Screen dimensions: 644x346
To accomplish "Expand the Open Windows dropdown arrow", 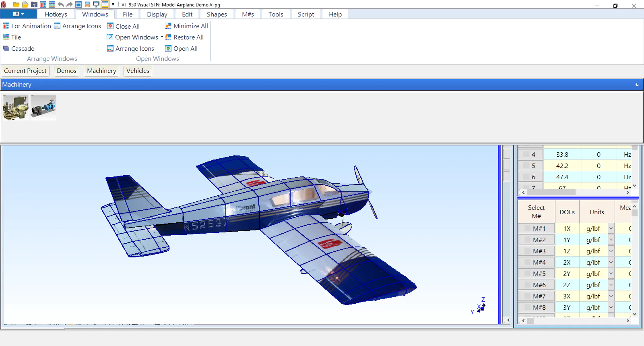I will (x=162, y=37).
